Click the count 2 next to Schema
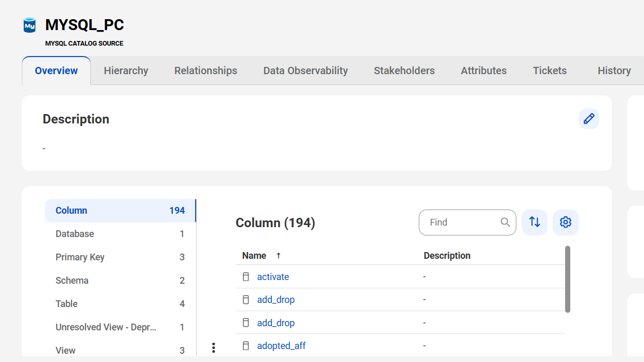Image resolution: width=644 pixels, height=362 pixels. (182, 281)
